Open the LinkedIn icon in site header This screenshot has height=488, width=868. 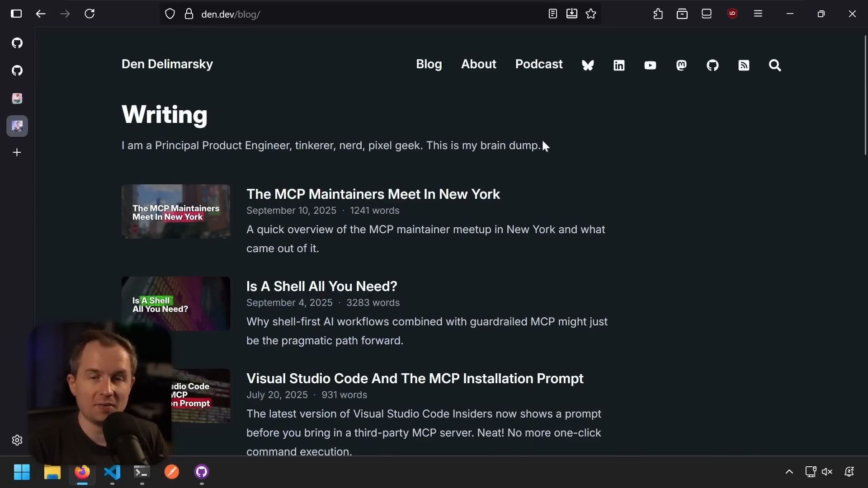pos(619,66)
